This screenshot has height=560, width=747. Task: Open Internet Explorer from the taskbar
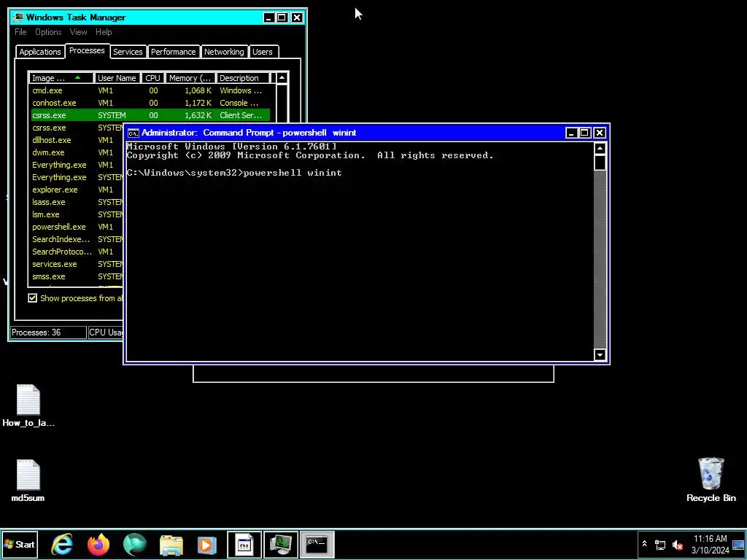point(62,544)
